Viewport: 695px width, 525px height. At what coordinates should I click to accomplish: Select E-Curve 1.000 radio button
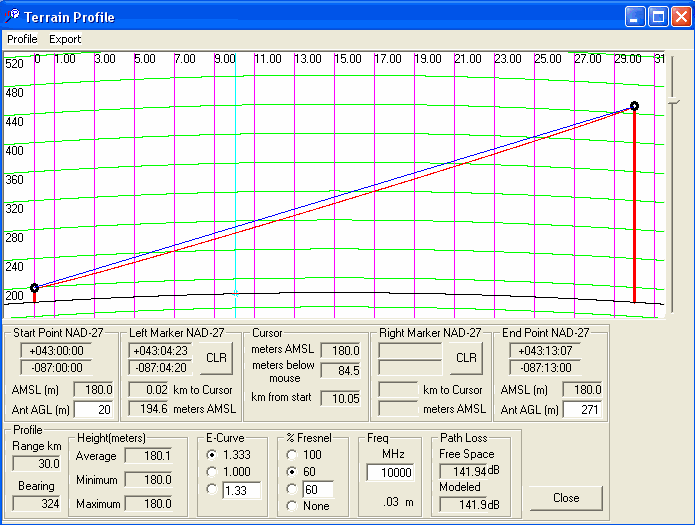[212, 472]
